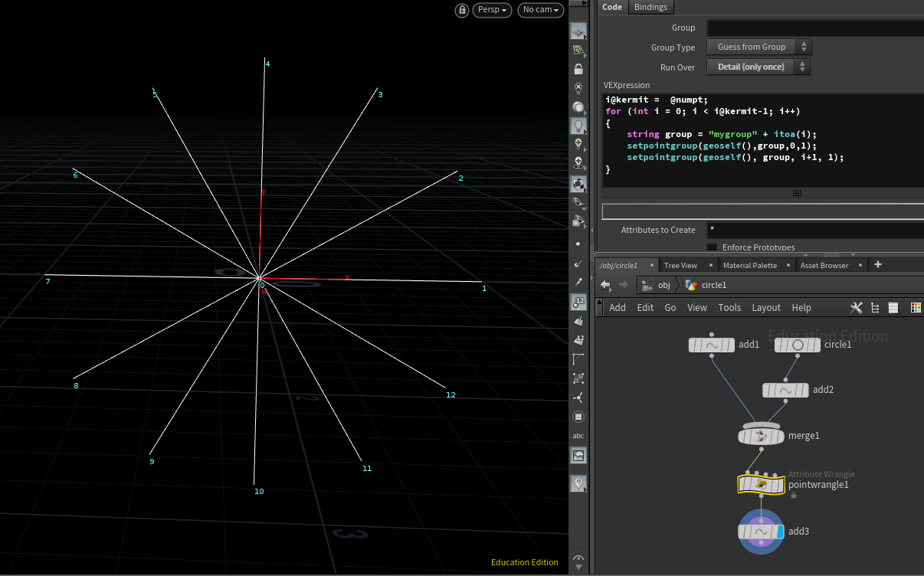This screenshot has width=924, height=576.
Task: Open the No cam camera dropdown
Action: click(540, 10)
